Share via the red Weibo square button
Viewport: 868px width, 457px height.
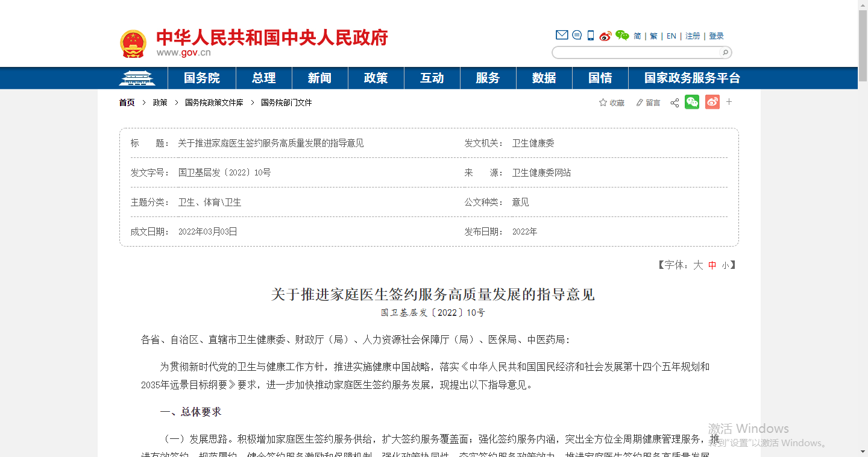[x=712, y=102]
